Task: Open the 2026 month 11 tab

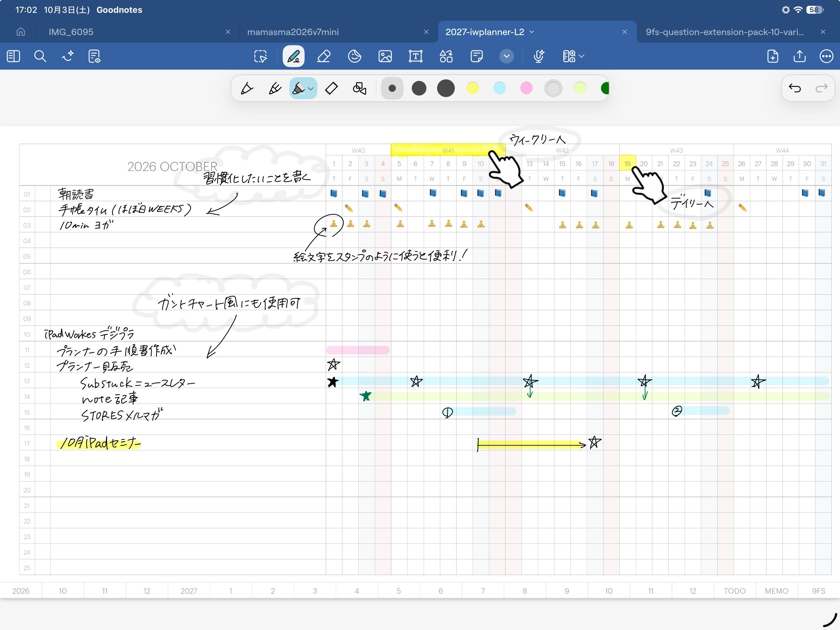Action: pyautogui.click(x=104, y=591)
